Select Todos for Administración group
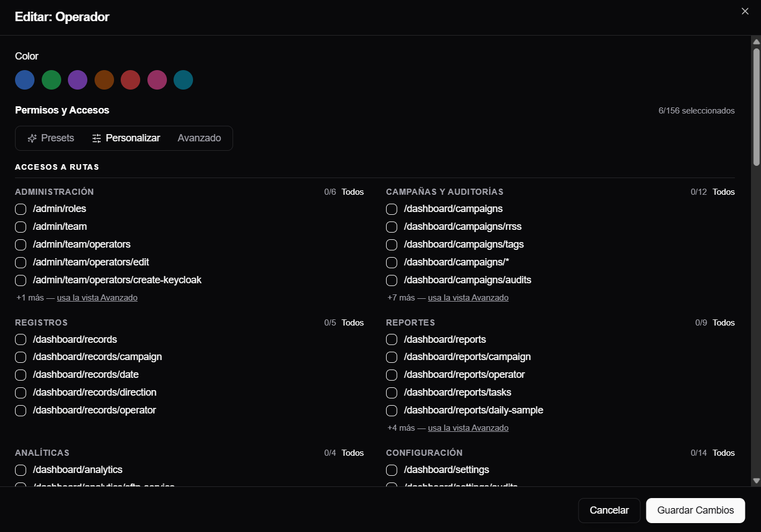 tap(353, 192)
